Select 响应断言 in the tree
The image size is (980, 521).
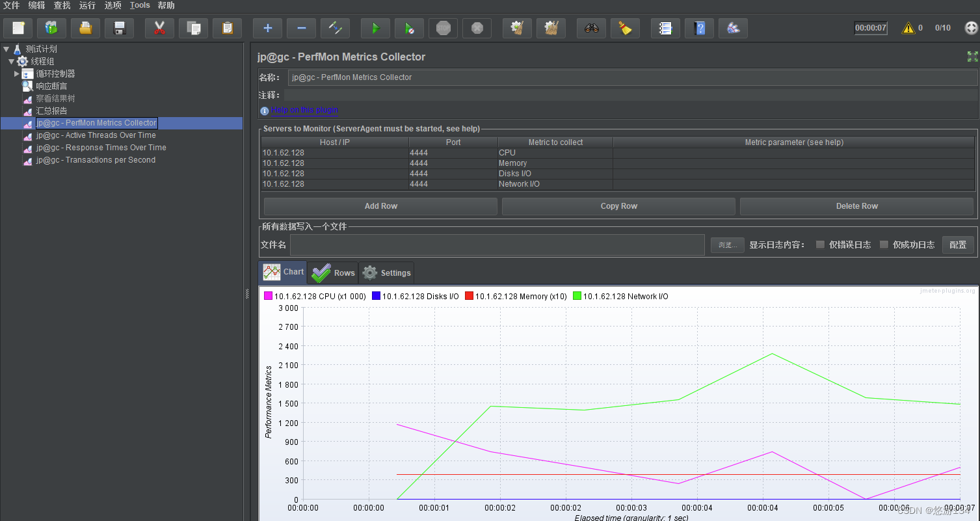tap(51, 86)
